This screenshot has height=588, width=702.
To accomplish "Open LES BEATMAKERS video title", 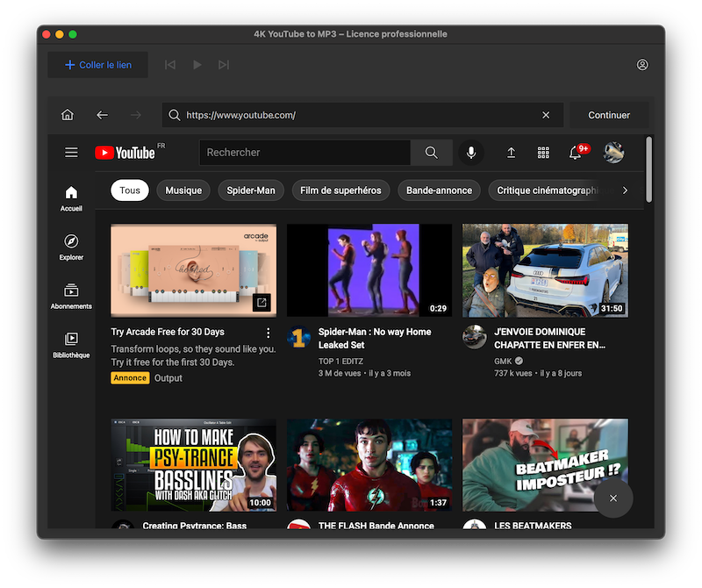I will (533, 525).
